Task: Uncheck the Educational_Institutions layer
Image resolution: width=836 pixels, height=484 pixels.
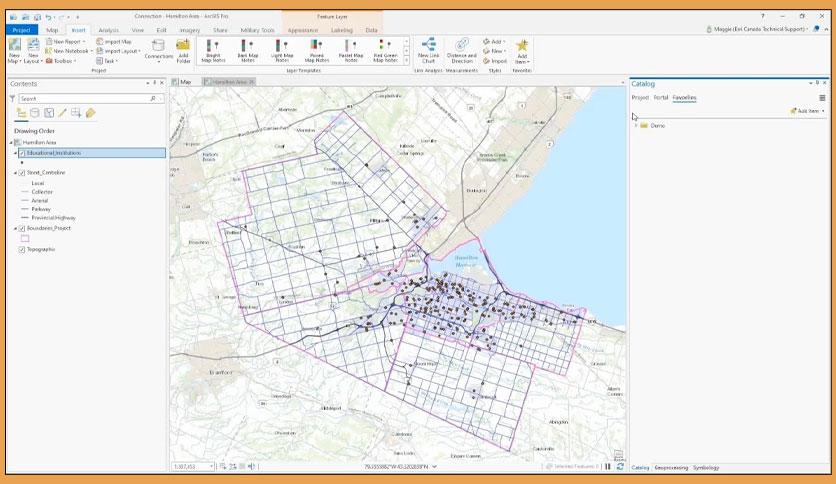Action: 22,153
